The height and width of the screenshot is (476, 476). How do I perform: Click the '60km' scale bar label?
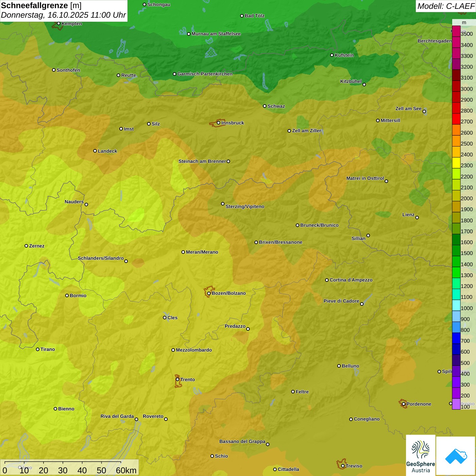[x=126, y=470]
